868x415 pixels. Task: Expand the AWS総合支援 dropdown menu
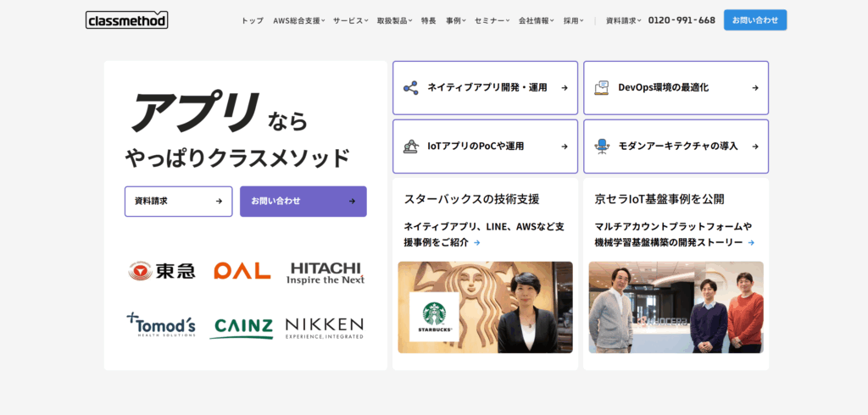pos(299,20)
